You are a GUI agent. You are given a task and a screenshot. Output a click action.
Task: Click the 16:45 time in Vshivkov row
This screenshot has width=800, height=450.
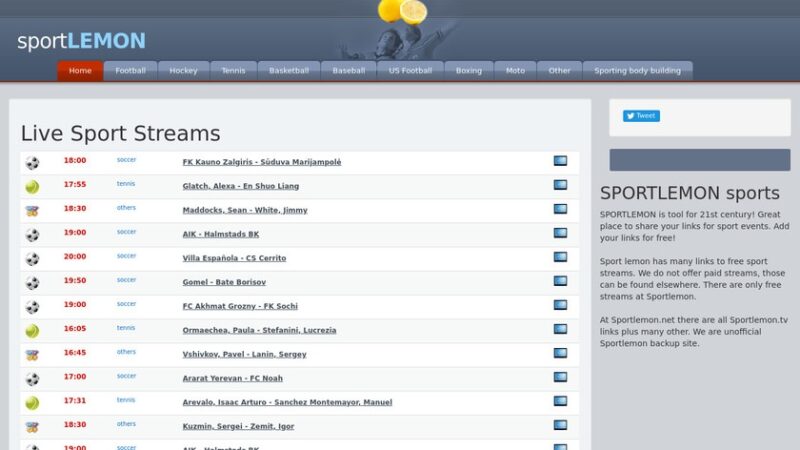click(74, 352)
